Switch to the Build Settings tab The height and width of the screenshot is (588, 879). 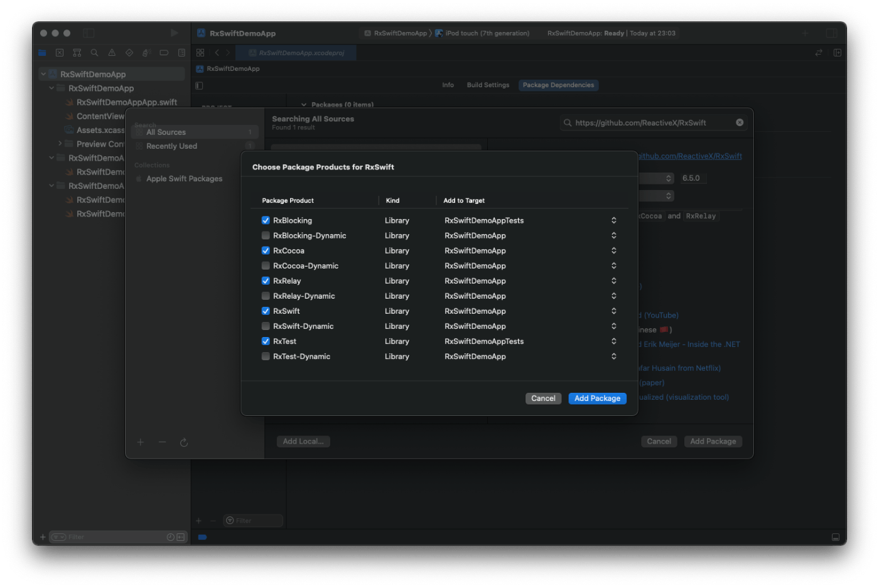tap(488, 85)
